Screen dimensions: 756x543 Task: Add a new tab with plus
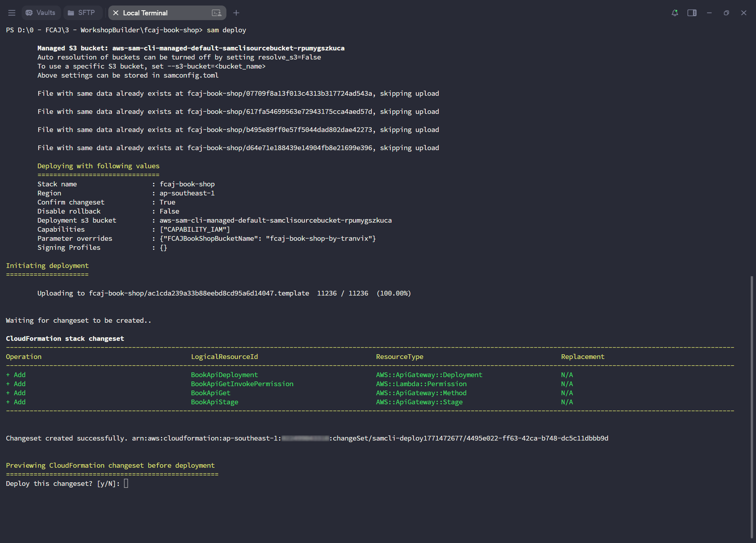[236, 13]
